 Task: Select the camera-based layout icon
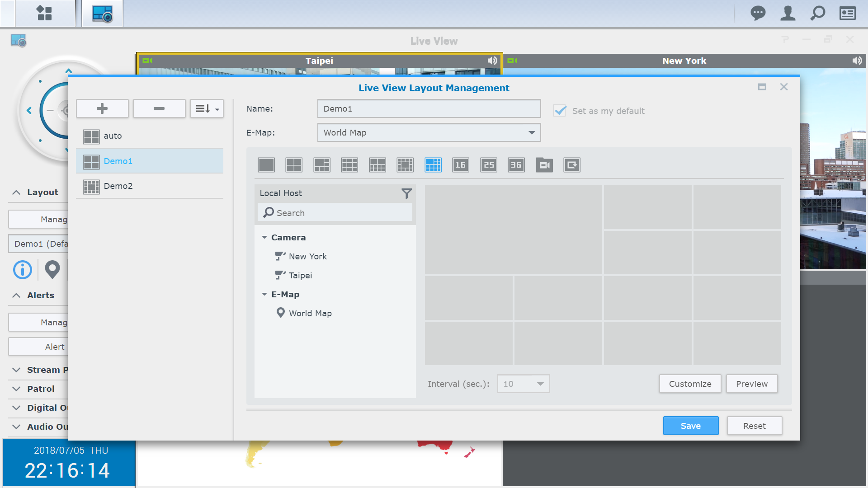(544, 165)
